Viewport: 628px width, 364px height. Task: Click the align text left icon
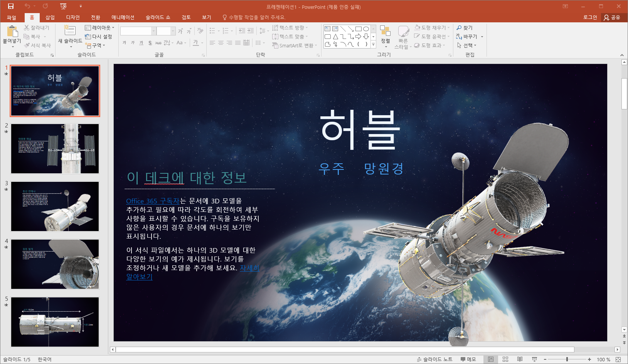click(212, 43)
